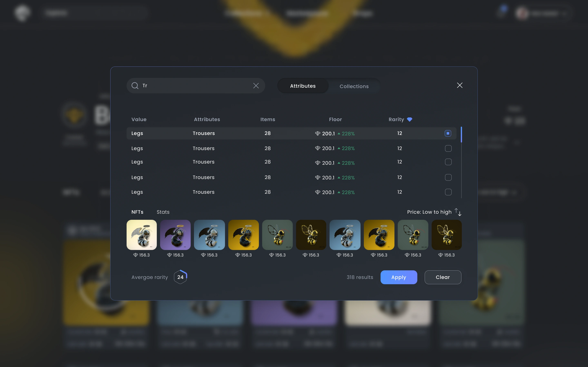Click currency icon under first NFT

click(x=136, y=255)
